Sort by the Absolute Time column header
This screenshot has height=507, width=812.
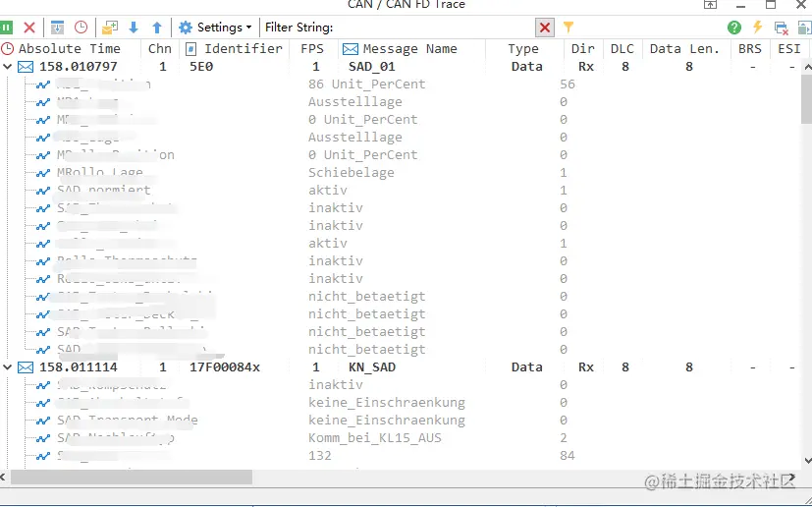click(x=70, y=49)
